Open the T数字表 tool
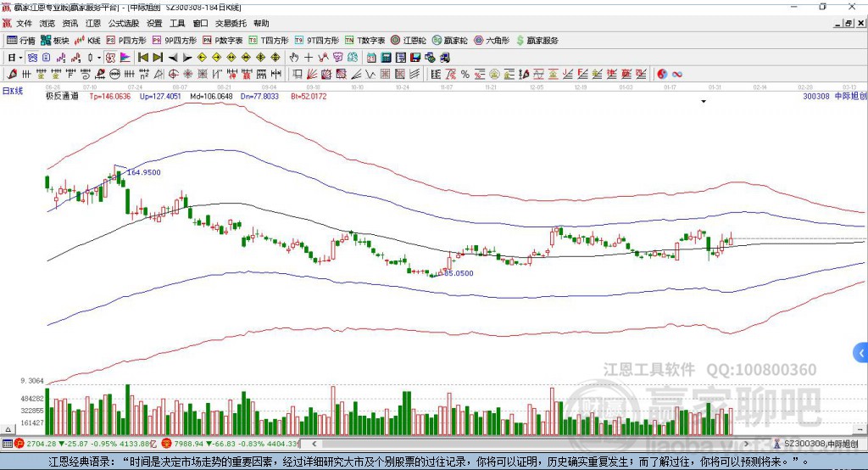This screenshot has height=470, width=868. pos(364,41)
